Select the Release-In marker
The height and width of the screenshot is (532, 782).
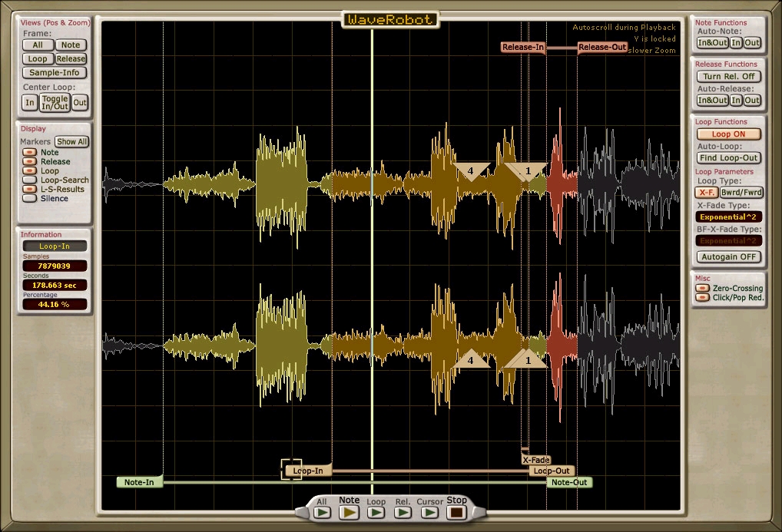[522, 48]
